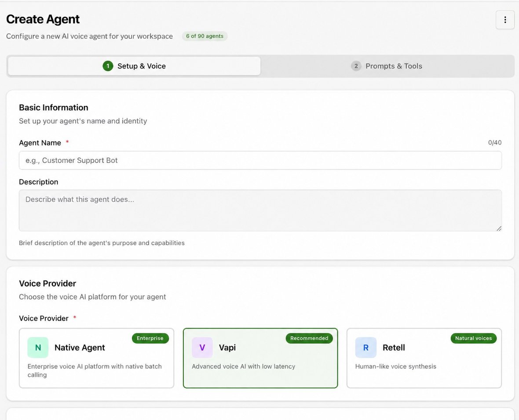
Task: Click 'Enterprise voice AI platform' description text
Action: click(x=95, y=370)
